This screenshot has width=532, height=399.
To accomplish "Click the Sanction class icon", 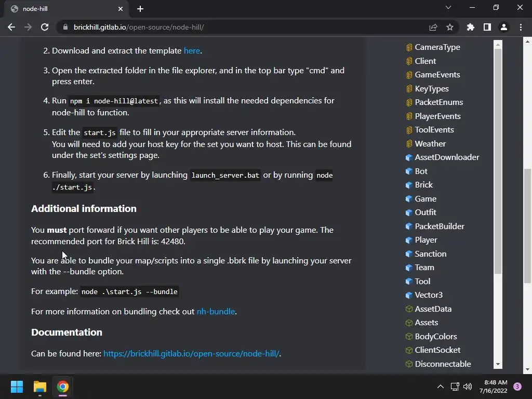I will 409,254.
